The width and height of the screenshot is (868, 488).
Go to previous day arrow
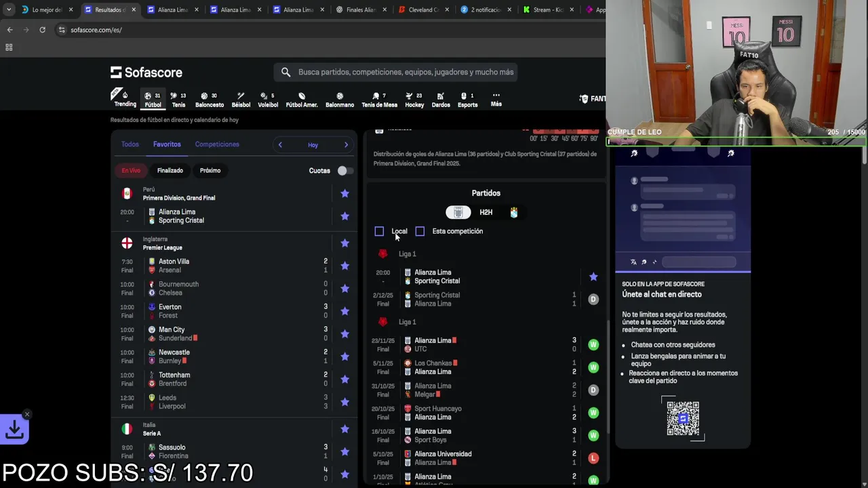pos(280,144)
